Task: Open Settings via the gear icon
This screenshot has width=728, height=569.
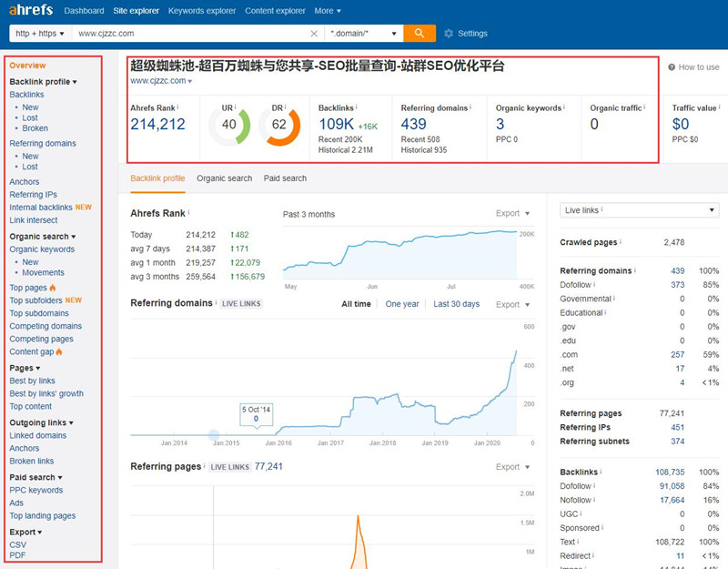Action: (449, 34)
